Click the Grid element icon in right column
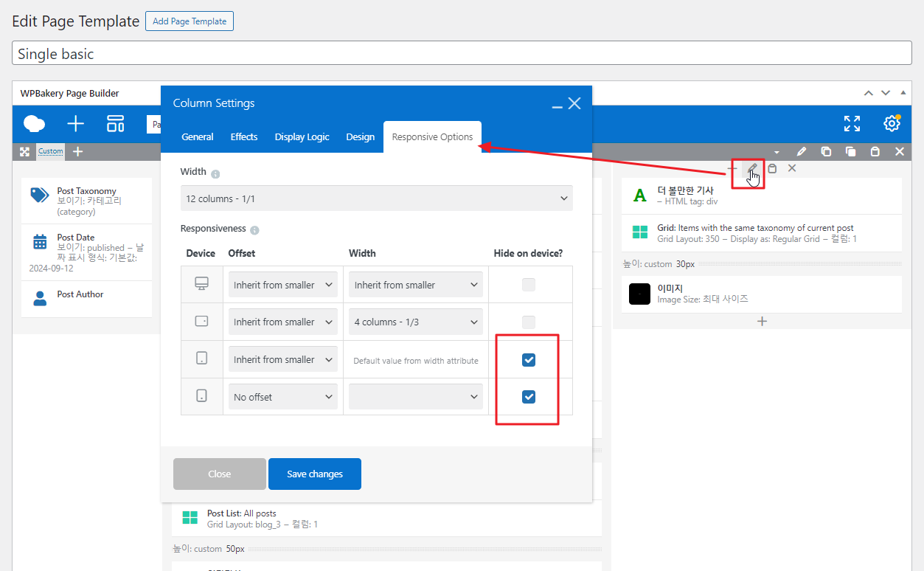Image resolution: width=924 pixels, height=571 pixels. (639, 232)
